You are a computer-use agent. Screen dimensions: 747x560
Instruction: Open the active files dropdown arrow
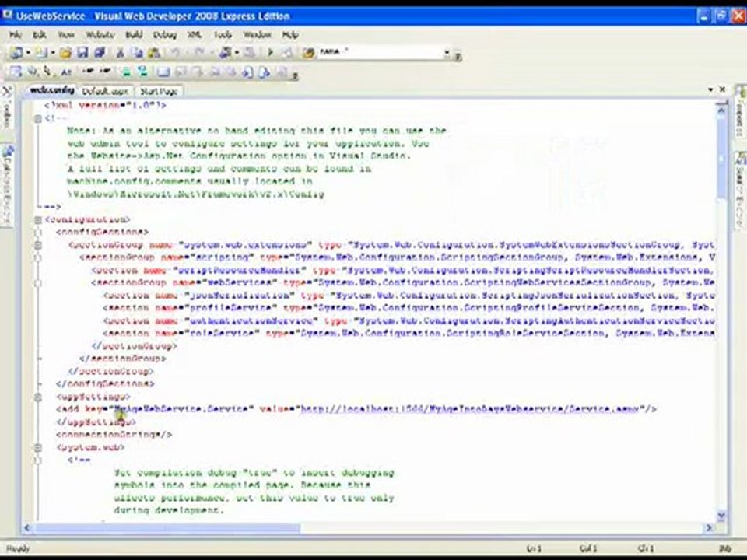710,89
